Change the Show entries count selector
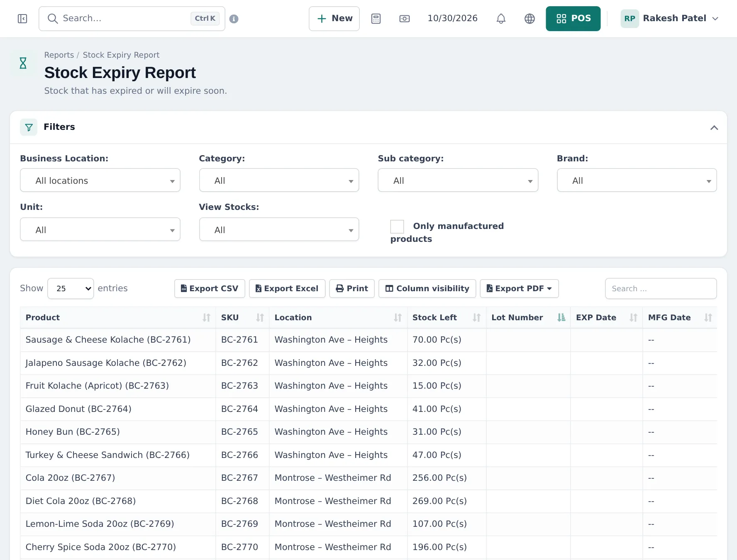Image resolution: width=737 pixels, height=560 pixels. coord(71,289)
